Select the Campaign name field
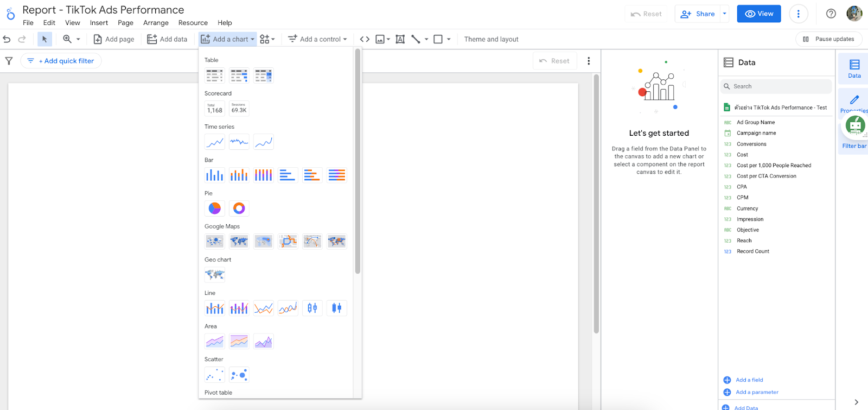This screenshot has width=868, height=410. [x=756, y=133]
